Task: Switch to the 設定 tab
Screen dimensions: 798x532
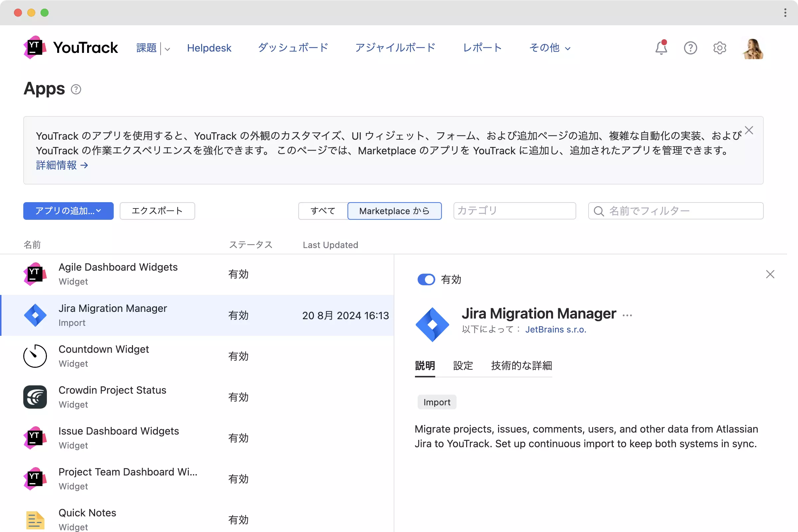Action: (x=463, y=366)
